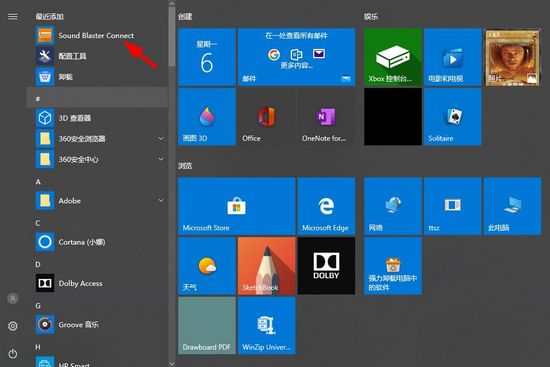Launch Solitaire tile
The image size is (550, 367).
pyautogui.click(x=452, y=117)
